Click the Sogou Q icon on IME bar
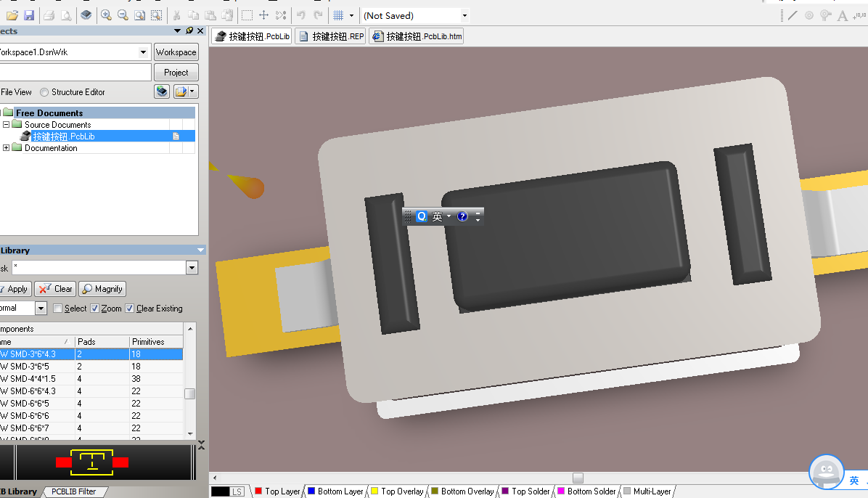Screen dimensions: 868x498 (x=422, y=216)
